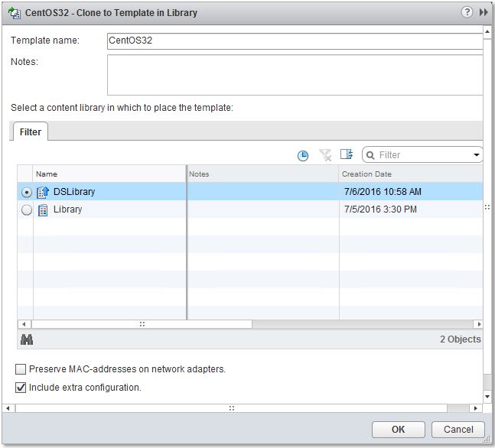Open the help question mark icon
The image size is (495, 448).
click(x=467, y=12)
